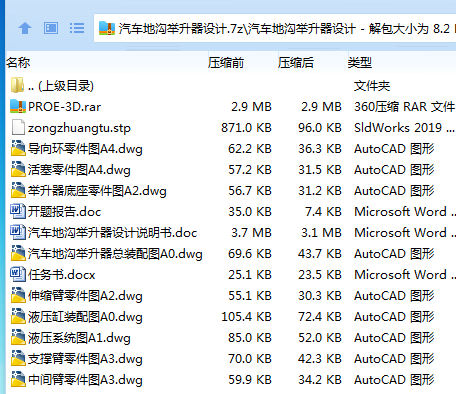456x394 pixels.
Task: Click icon of 活塞零件图A4.dwg
Action: pyautogui.click(x=18, y=169)
